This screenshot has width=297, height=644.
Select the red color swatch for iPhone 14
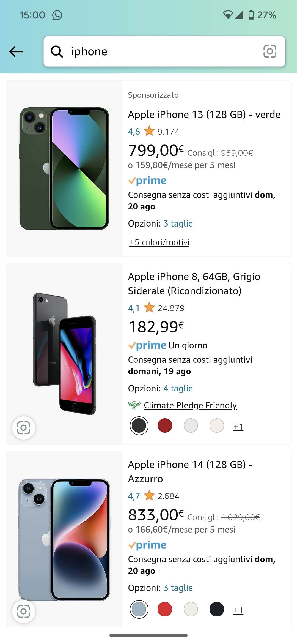pos(165,609)
